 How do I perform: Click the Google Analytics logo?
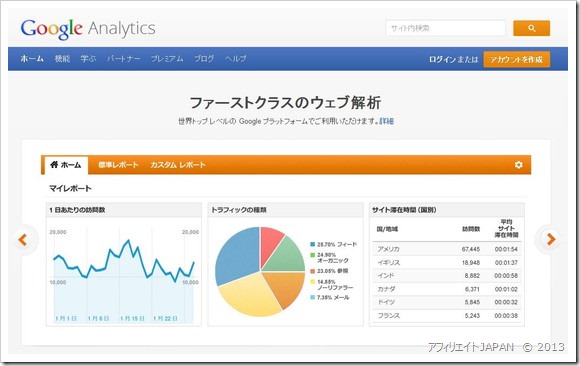[x=88, y=29]
